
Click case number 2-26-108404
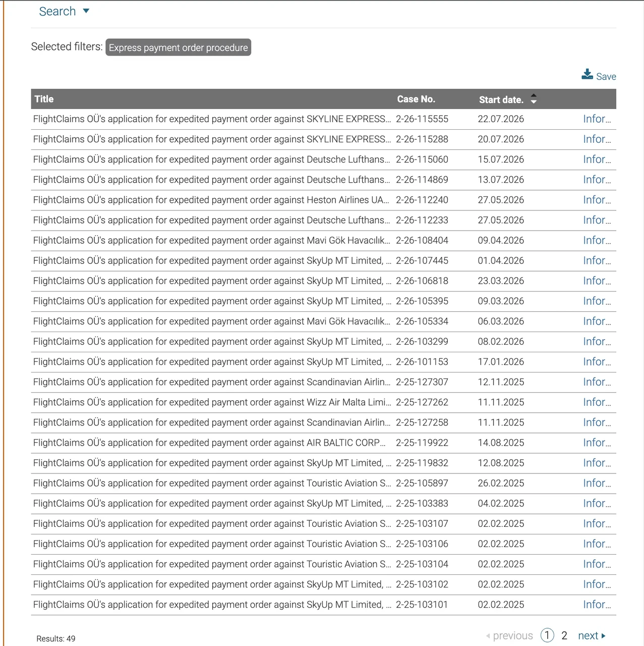coord(422,240)
